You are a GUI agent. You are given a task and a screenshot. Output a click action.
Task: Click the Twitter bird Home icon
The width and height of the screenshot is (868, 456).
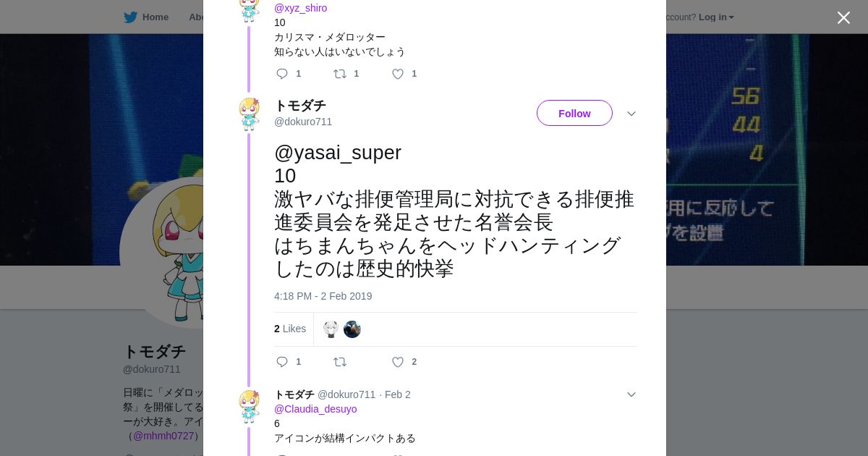[x=130, y=17]
